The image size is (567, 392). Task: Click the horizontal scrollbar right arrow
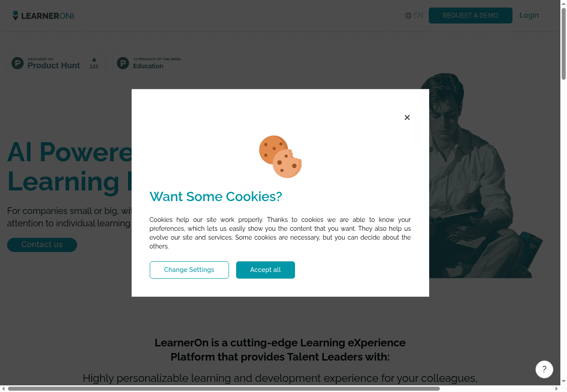pos(558,388)
